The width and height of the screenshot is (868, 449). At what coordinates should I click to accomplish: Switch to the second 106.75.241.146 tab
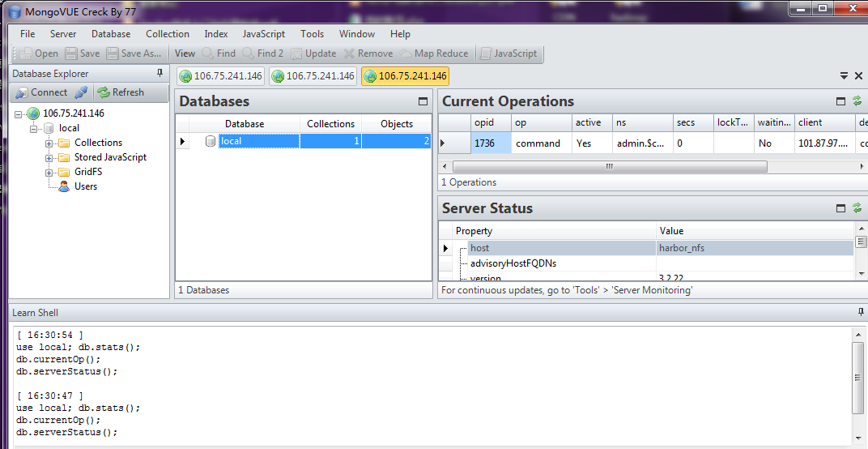(313, 76)
